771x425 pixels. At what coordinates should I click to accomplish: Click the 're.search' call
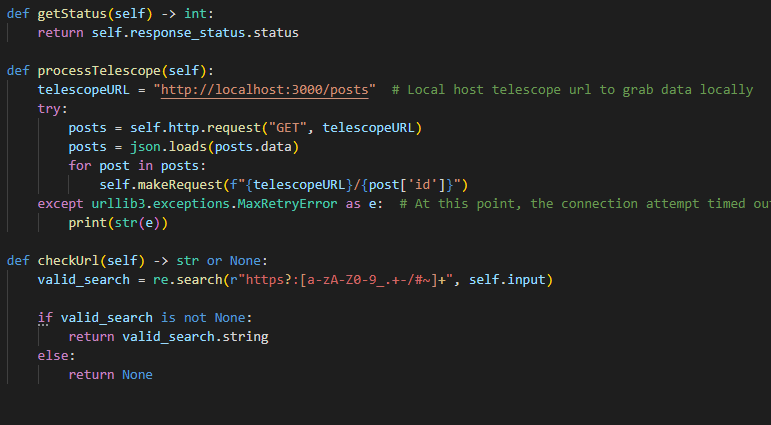(x=187, y=280)
